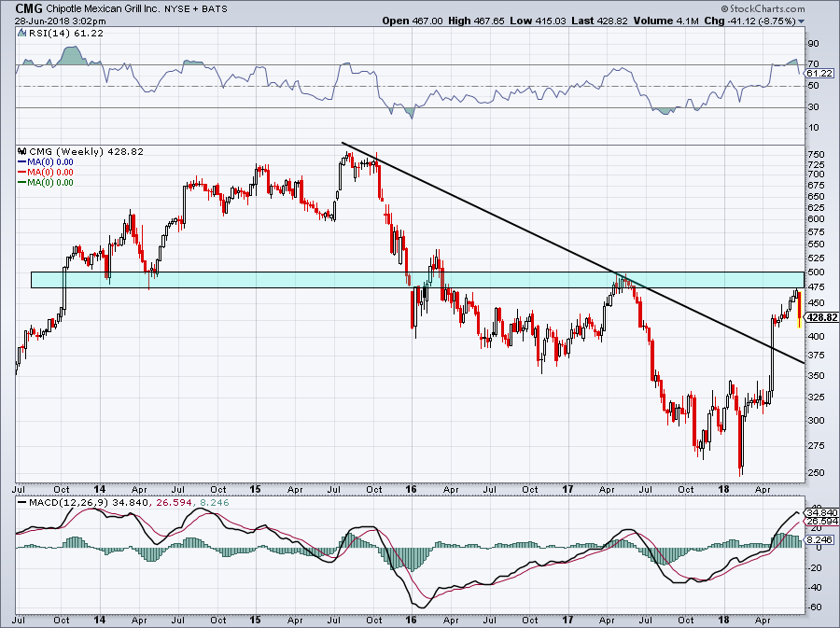The image size is (840, 628).
Task: Click the -60 level on MACD axis
Action: click(814, 607)
